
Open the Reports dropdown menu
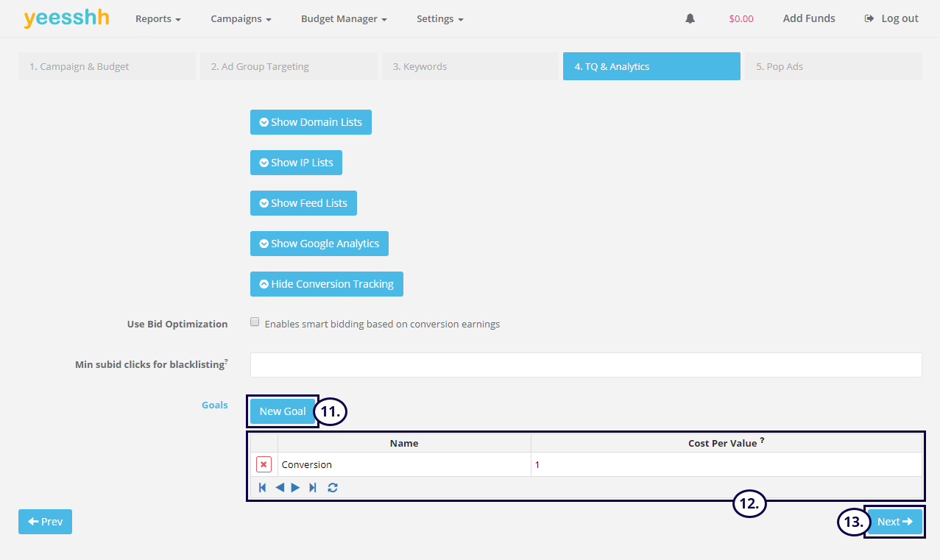158,18
